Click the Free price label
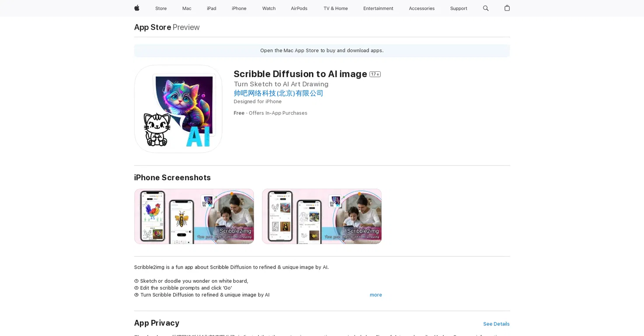This screenshot has width=644, height=336. (239, 113)
